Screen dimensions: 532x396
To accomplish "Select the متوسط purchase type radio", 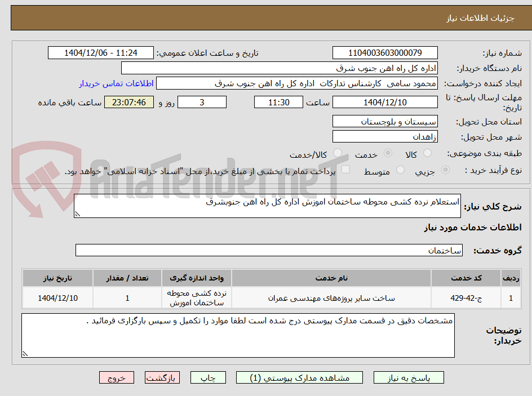I will [x=400, y=170].
